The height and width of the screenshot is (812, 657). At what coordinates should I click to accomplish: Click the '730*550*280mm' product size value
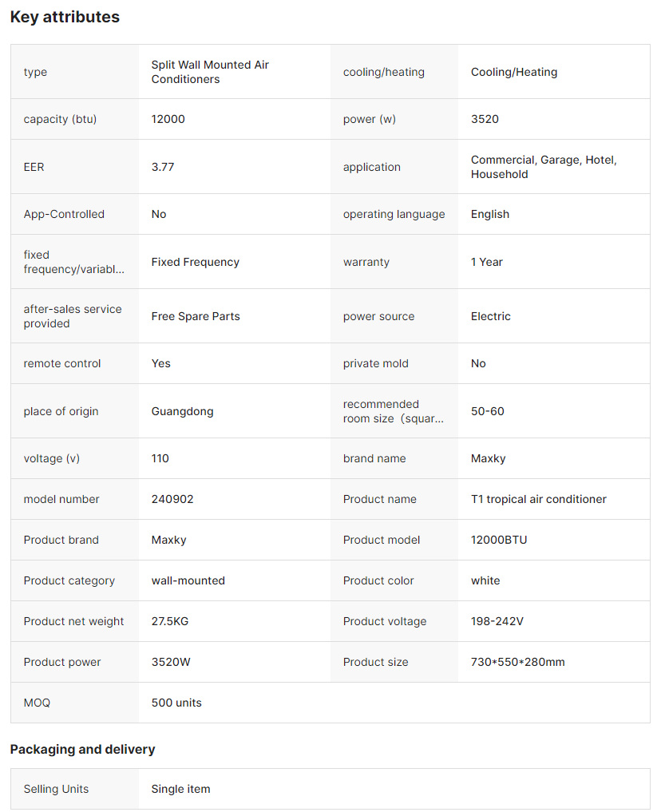click(x=517, y=662)
